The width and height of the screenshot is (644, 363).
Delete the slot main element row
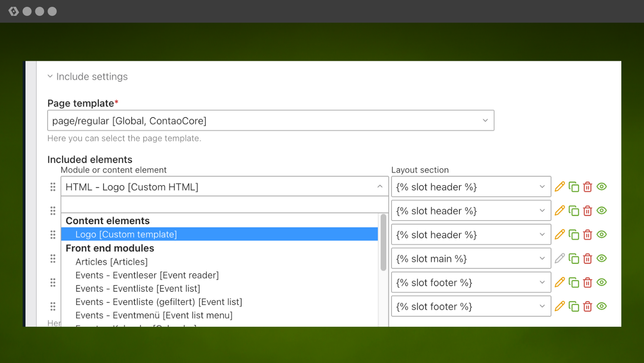[587, 259]
